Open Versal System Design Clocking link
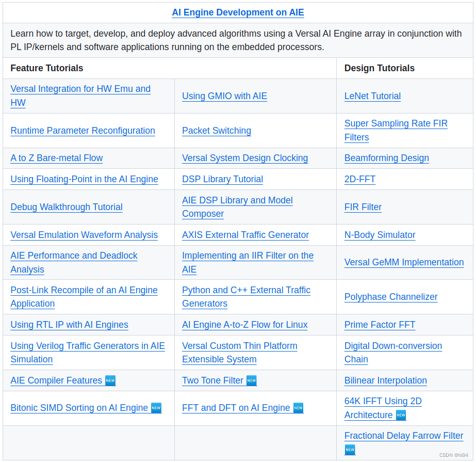Image resolution: width=476 pixels, height=462 pixels. point(244,158)
